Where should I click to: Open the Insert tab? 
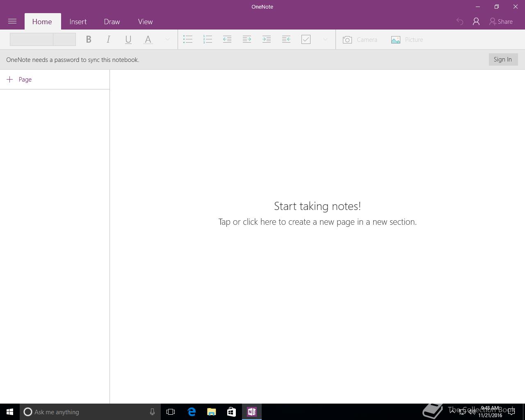click(x=78, y=22)
